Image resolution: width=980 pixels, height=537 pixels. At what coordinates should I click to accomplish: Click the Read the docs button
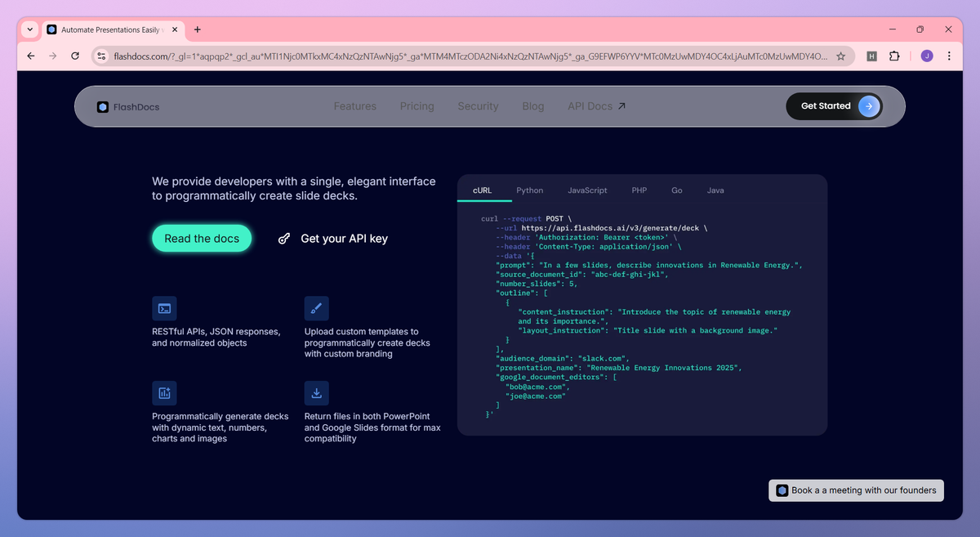pyautogui.click(x=202, y=239)
